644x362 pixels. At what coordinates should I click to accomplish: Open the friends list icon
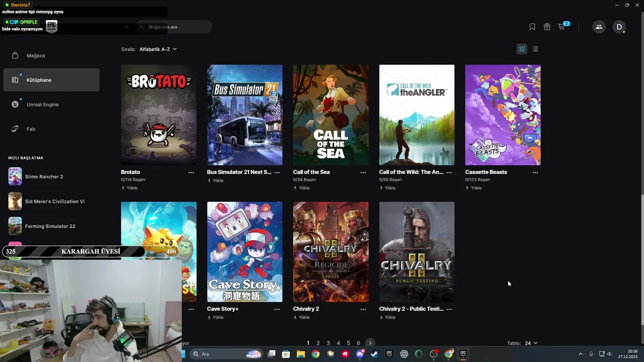point(599,27)
